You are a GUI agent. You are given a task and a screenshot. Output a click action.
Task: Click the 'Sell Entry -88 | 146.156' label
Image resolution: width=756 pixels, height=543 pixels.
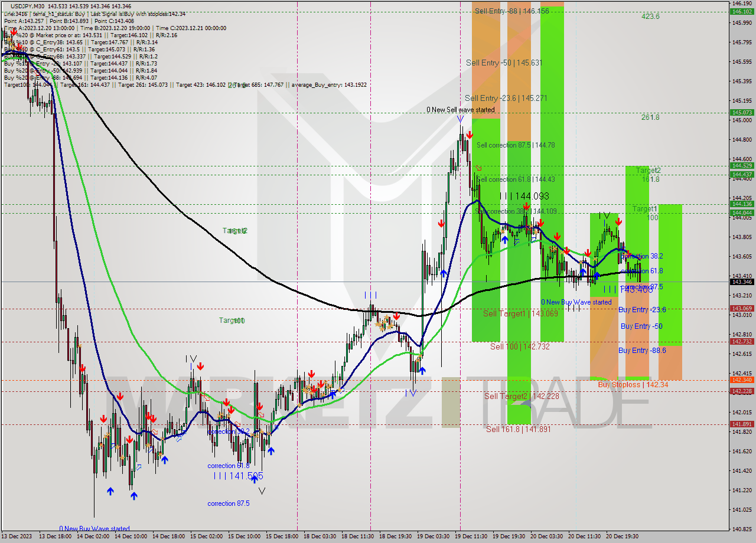[511, 11]
